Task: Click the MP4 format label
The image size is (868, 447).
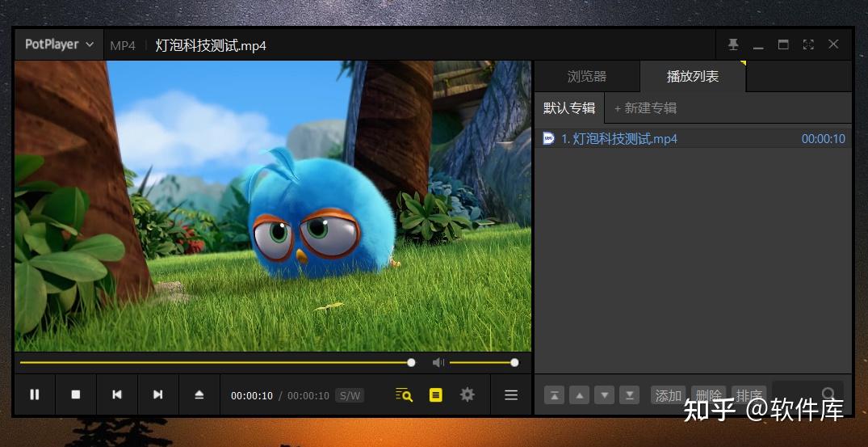Action: pos(123,45)
